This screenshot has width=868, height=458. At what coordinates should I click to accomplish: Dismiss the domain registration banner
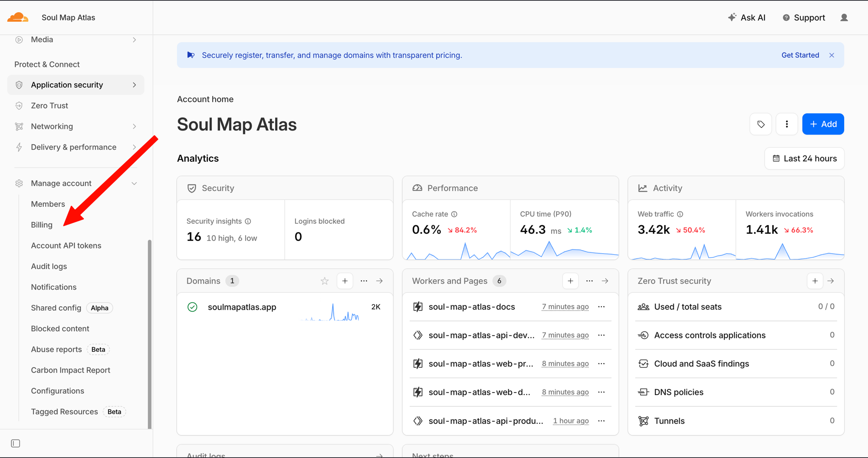click(832, 55)
